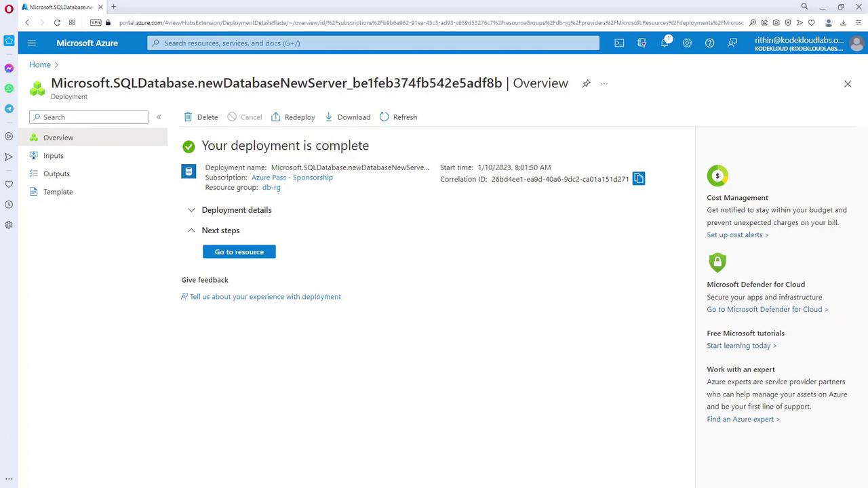Open bookmarks heart in Opera sidebar
The image size is (868, 488).
tap(9, 184)
